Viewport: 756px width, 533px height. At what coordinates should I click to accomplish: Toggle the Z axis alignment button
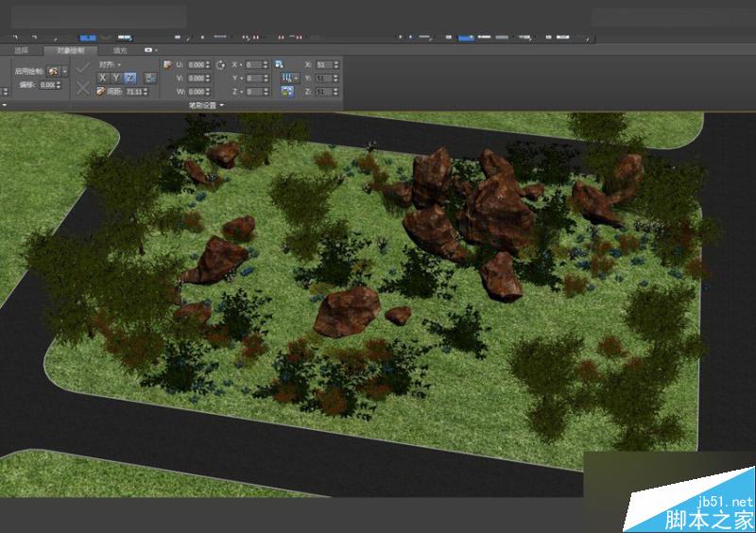(129, 77)
